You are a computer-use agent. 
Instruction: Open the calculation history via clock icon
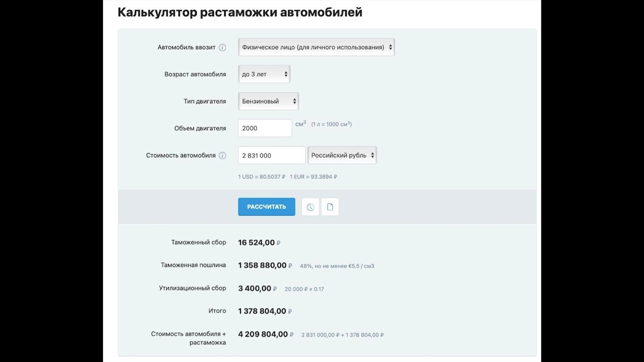pos(310,207)
